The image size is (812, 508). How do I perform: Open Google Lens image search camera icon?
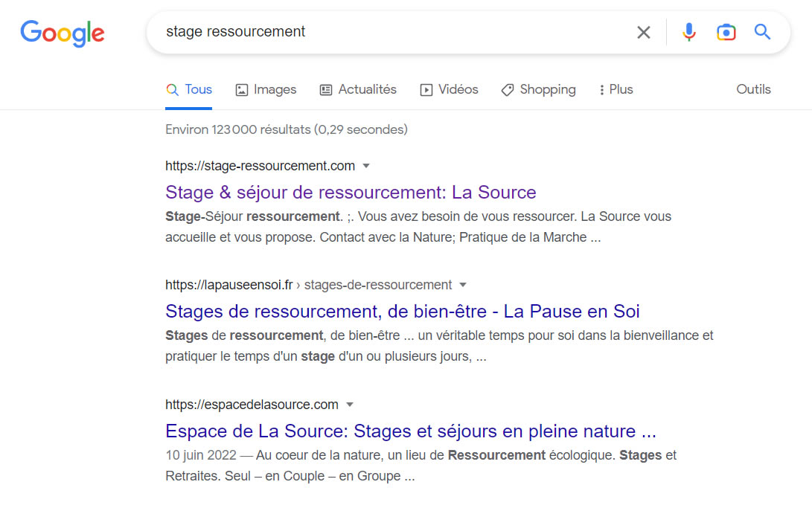(x=726, y=32)
